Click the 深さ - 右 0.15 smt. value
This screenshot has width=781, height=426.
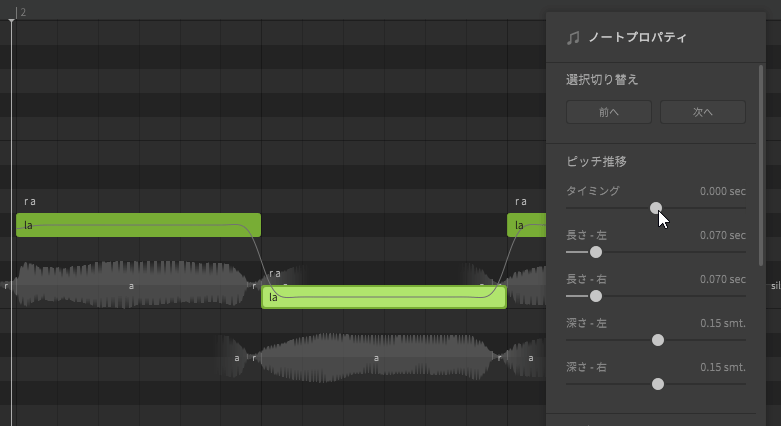click(x=722, y=367)
